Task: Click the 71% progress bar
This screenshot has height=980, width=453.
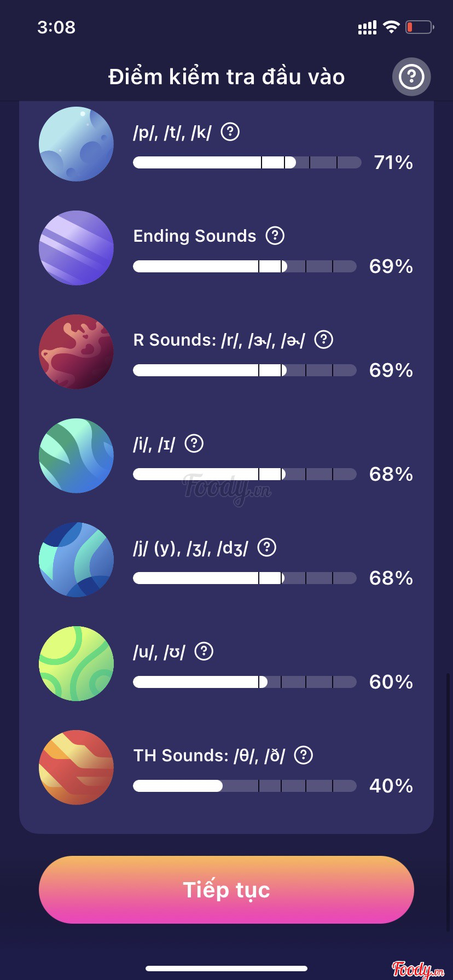Action: click(x=247, y=162)
